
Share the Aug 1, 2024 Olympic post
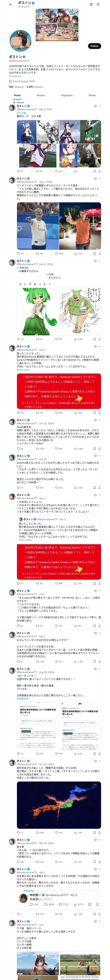pyautogui.click(x=99, y=253)
